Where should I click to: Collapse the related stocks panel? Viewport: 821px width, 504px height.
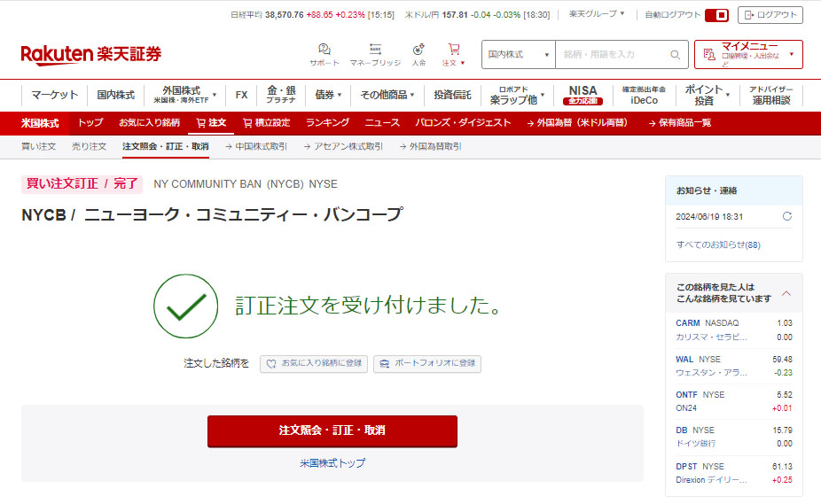pos(786,293)
